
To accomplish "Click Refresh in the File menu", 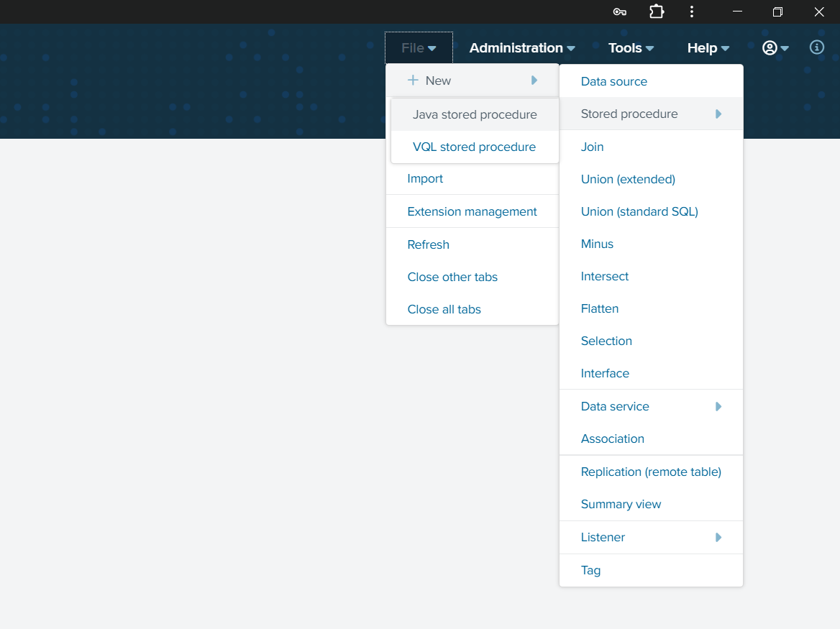I will tap(472, 244).
